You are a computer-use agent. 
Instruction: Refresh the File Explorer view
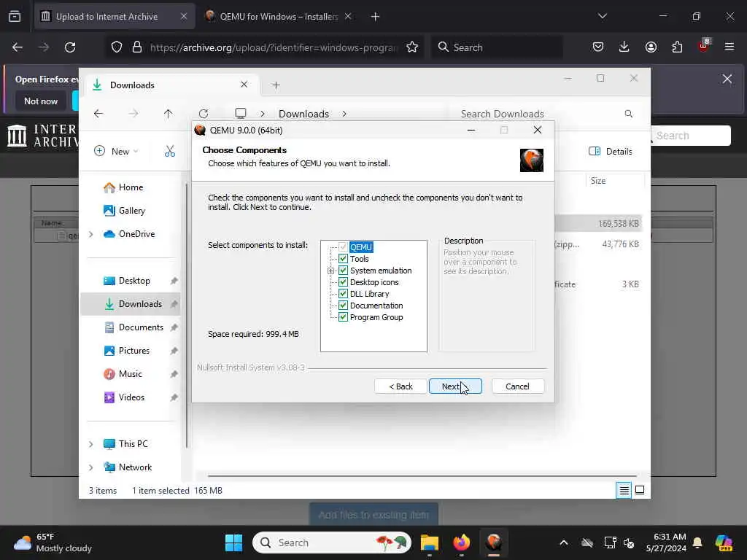(204, 113)
